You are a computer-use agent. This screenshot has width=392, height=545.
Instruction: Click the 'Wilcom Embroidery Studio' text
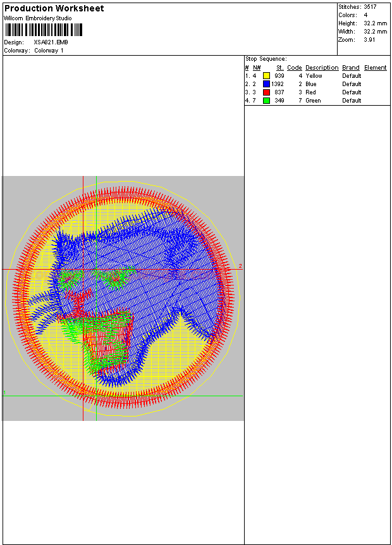point(38,18)
